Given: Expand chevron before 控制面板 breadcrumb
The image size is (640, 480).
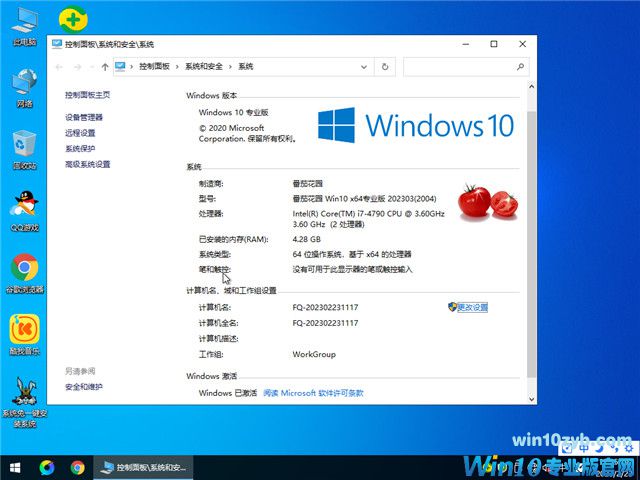Looking at the screenshot, I should [x=131, y=67].
